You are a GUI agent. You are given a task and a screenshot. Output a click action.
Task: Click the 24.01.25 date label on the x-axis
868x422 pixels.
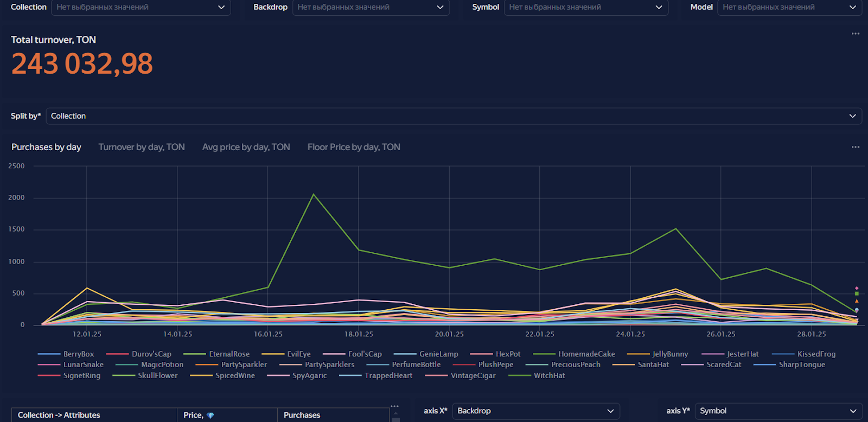(x=630, y=334)
